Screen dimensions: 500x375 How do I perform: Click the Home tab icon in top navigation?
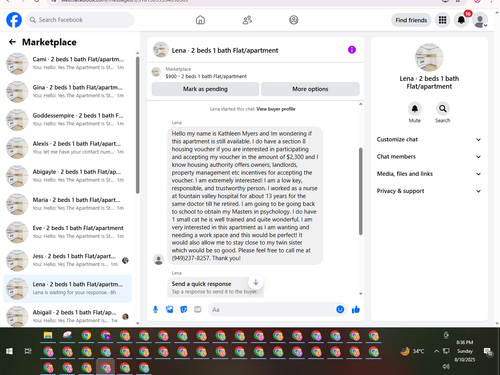pos(200,20)
